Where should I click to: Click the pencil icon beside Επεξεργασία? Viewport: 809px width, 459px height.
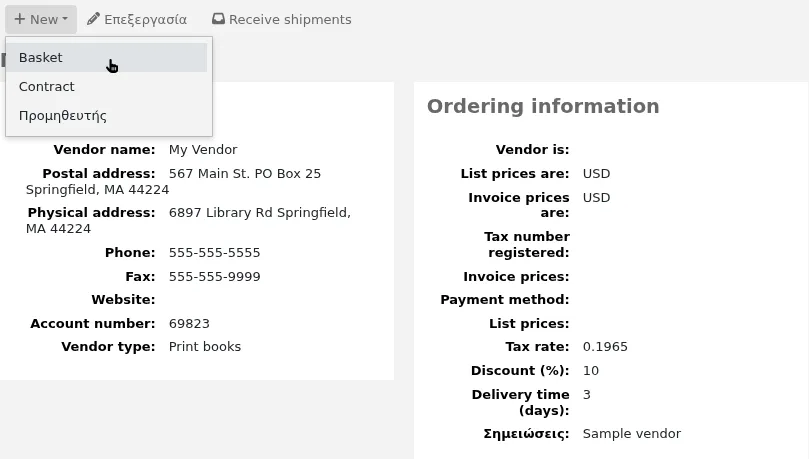[x=93, y=19]
